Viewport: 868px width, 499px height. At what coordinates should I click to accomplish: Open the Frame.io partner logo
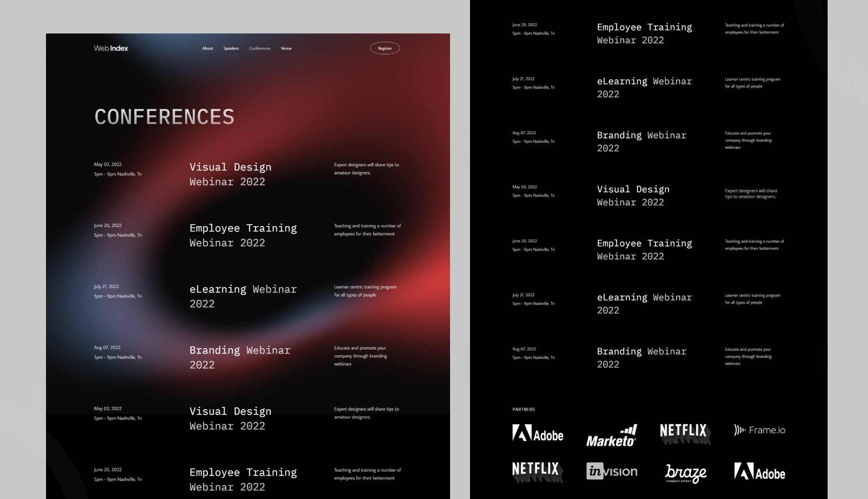point(759,430)
